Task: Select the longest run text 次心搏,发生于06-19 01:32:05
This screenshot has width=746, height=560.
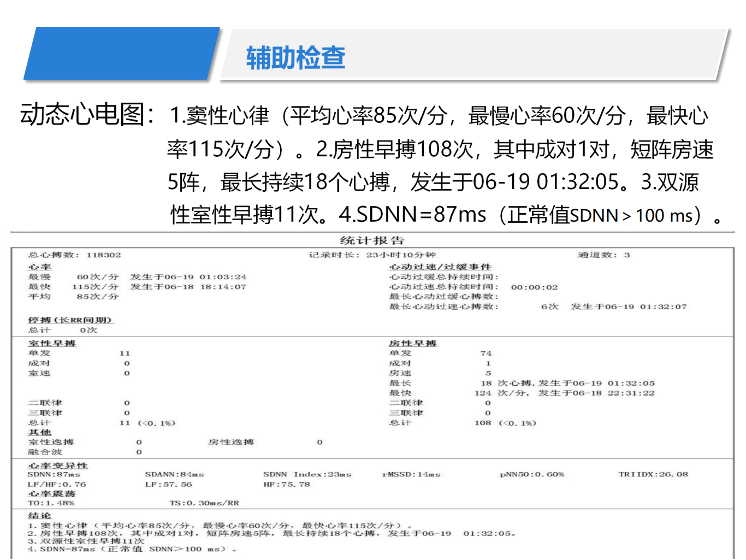Action: pos(576,383)
